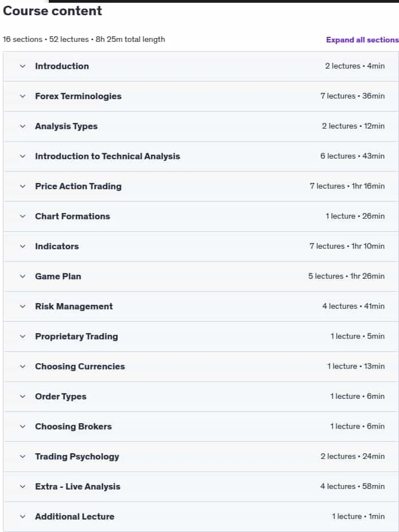Click the 4 lectures 58min label

pos(352,487)
